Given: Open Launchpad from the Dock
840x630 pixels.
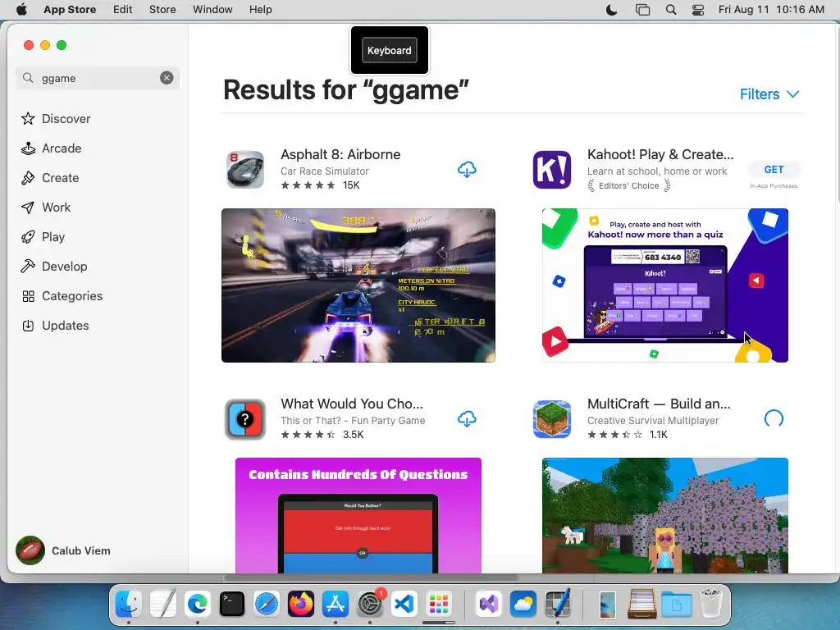Looking at the screenshot, I should point(439,605).
